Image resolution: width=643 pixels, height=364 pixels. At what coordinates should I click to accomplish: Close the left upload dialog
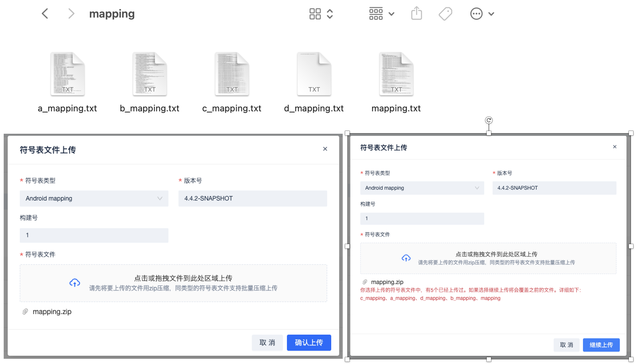(x=325, y=149)
